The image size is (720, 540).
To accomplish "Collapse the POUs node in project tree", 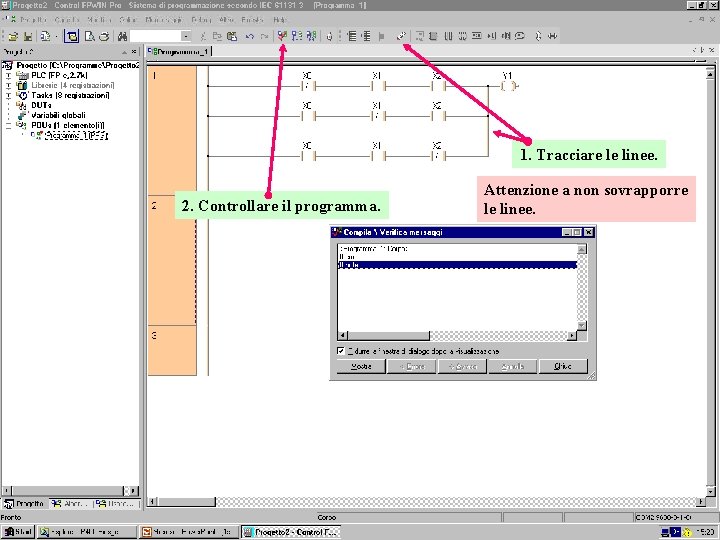I will click(8, 125).
